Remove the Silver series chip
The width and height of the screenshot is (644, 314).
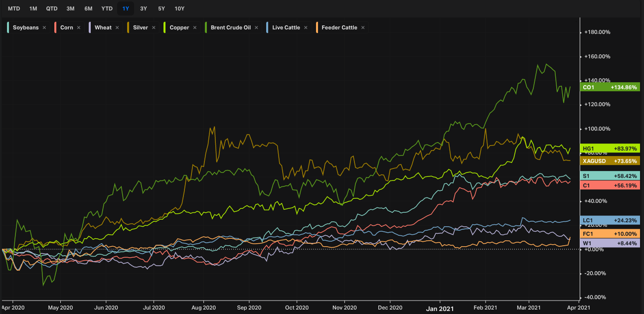pos(154,28)
